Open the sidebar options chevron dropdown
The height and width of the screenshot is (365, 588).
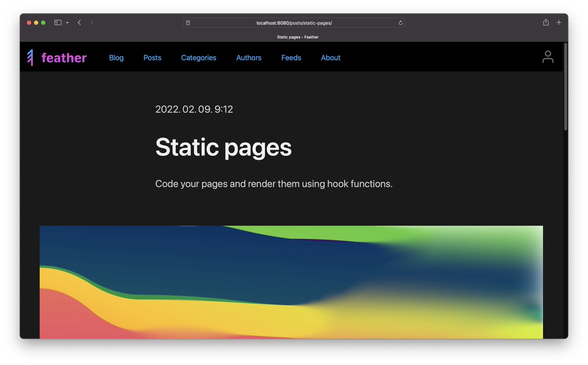[x=68, y=22]
